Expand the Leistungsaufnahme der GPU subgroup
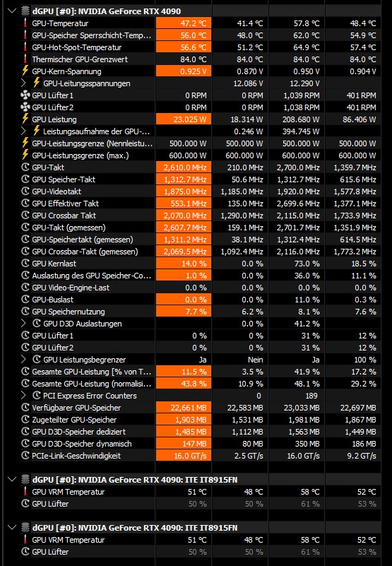This screenshot has height=566, width=392. click(x=23, y=131)
